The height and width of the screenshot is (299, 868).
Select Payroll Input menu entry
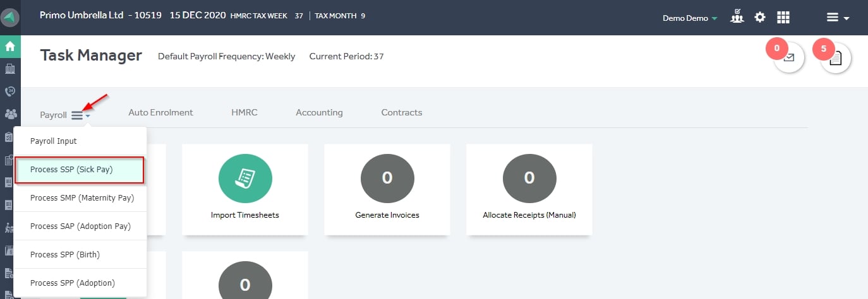point(80,141)
